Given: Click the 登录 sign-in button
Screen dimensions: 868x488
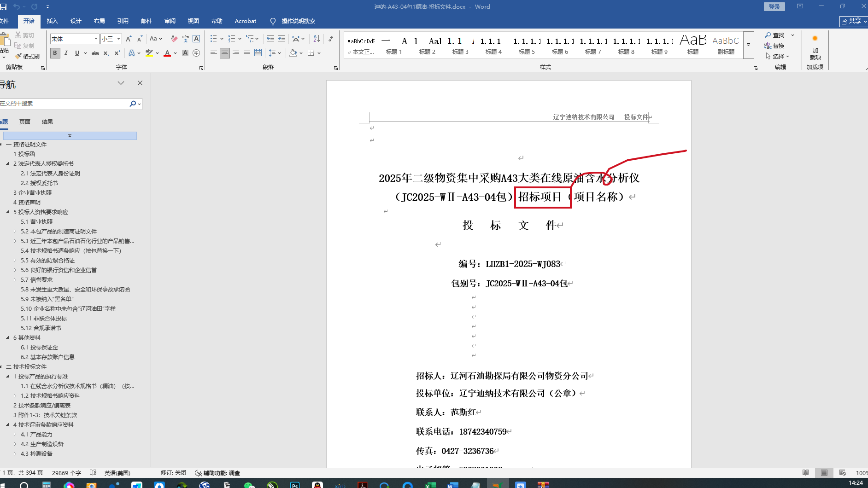Looking at the screenshot, I should [x=774, y=6].
